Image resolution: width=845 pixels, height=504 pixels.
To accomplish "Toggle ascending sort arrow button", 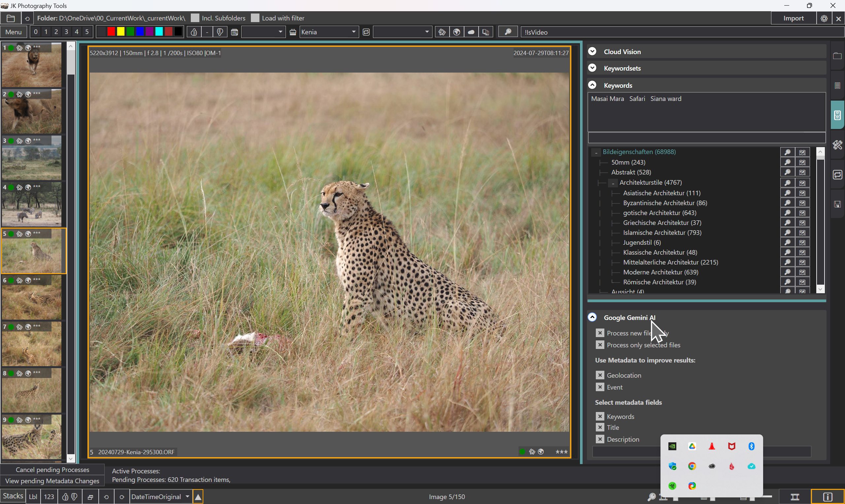I will coord(198,497).
